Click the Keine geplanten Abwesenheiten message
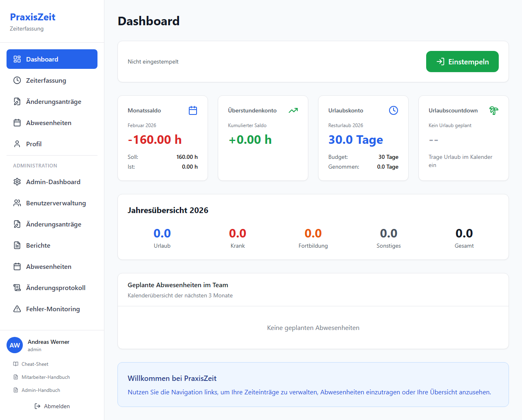This screenshot has width=522, height=420. pyautogui.click(x=313, y=328)
